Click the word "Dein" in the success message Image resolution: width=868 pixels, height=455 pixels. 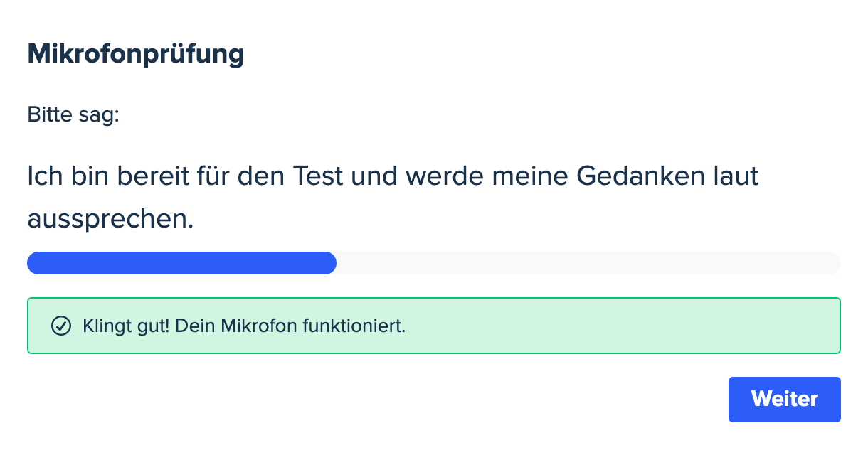[195, 326]
